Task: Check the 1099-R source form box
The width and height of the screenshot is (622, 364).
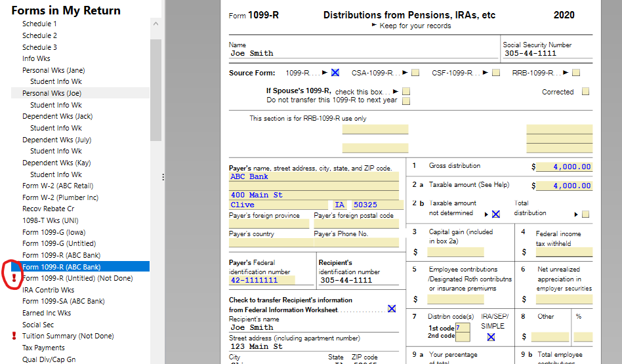Action: (x=335, y=73)
